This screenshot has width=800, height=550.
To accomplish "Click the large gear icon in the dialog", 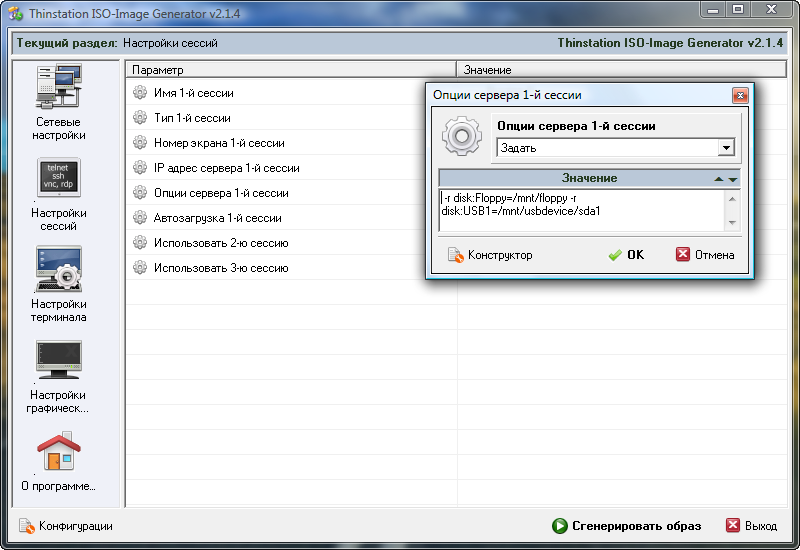I will (462, 136).
